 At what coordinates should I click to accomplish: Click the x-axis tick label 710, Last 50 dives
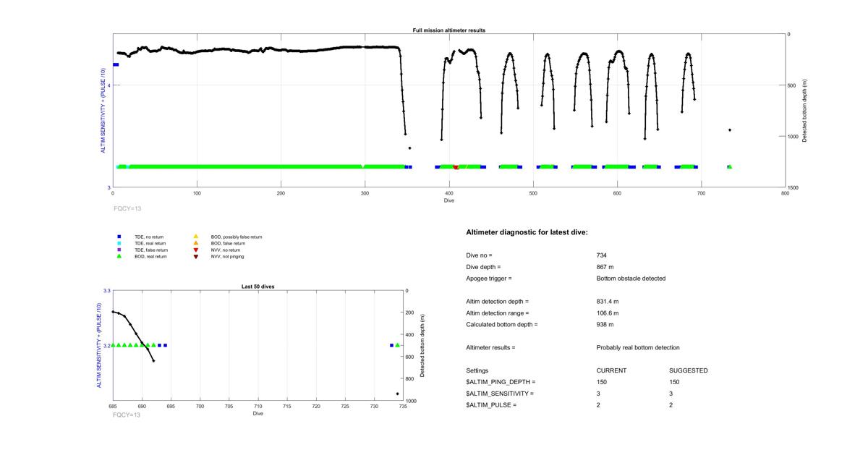coord(258,407)
